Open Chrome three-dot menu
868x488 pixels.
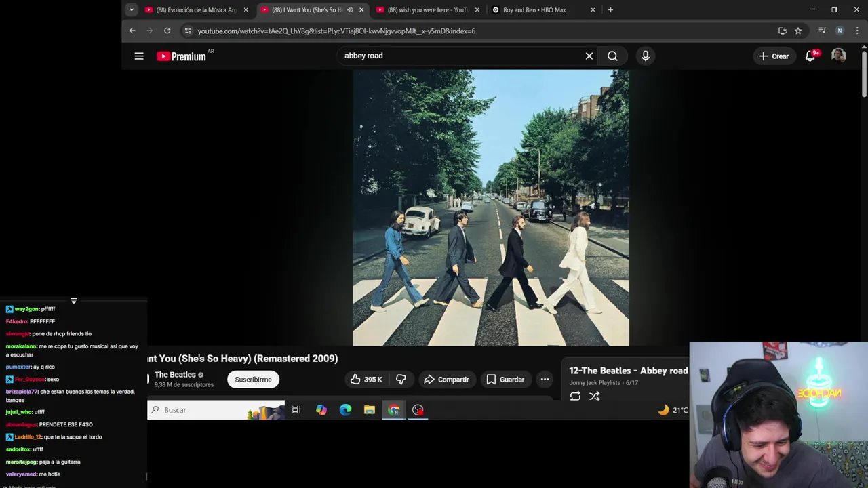point(857,30)
